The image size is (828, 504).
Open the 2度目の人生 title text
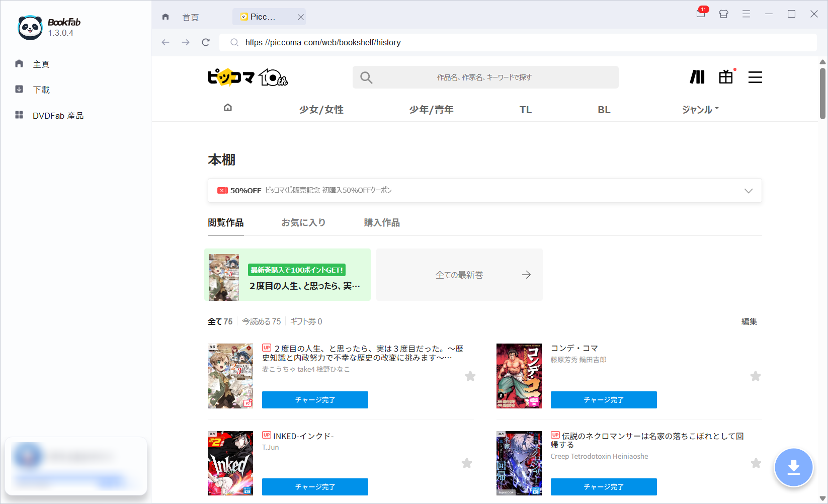(363, 353)
